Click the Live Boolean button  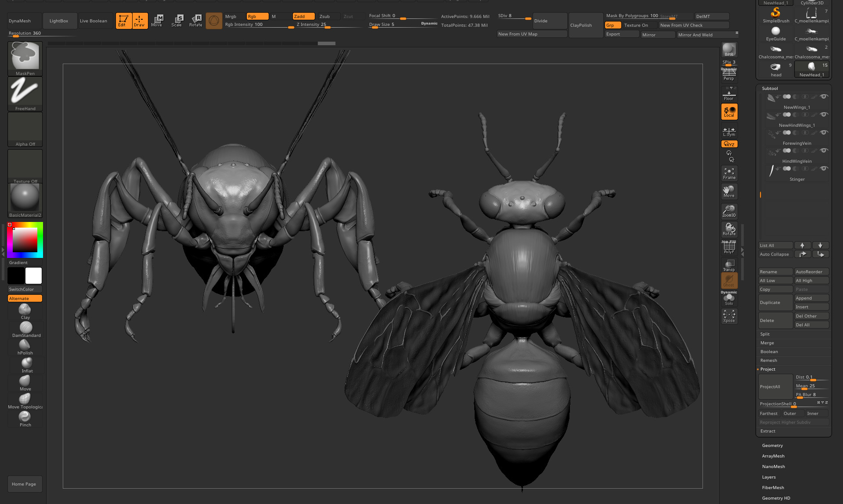[94, 21]
